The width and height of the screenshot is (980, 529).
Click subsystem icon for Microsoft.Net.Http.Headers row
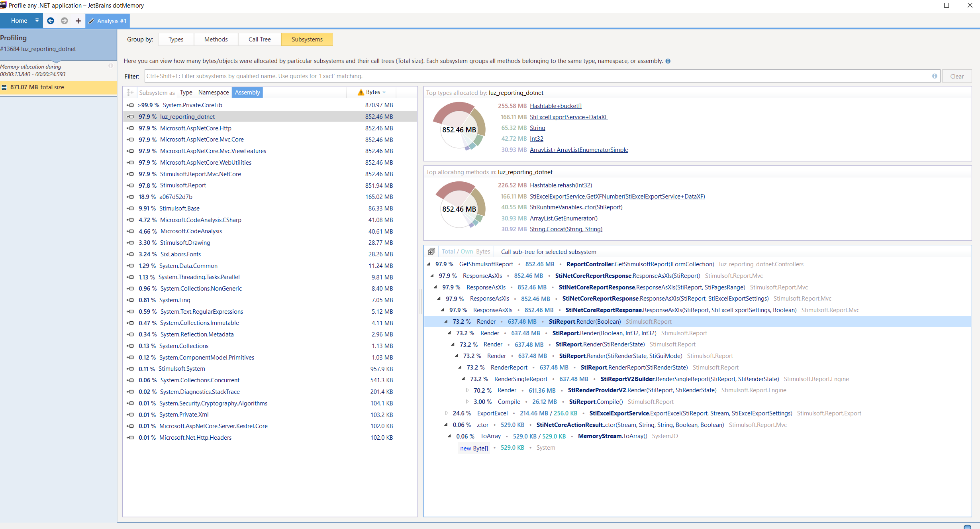(x=130, y=438)
